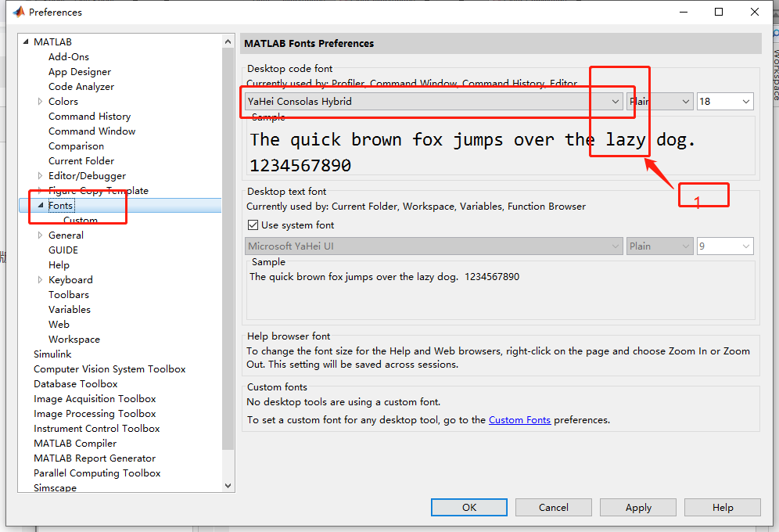Close the Preferences dialog
The image size is (779, 532).
pyautogui.click(x=754, y=12)
